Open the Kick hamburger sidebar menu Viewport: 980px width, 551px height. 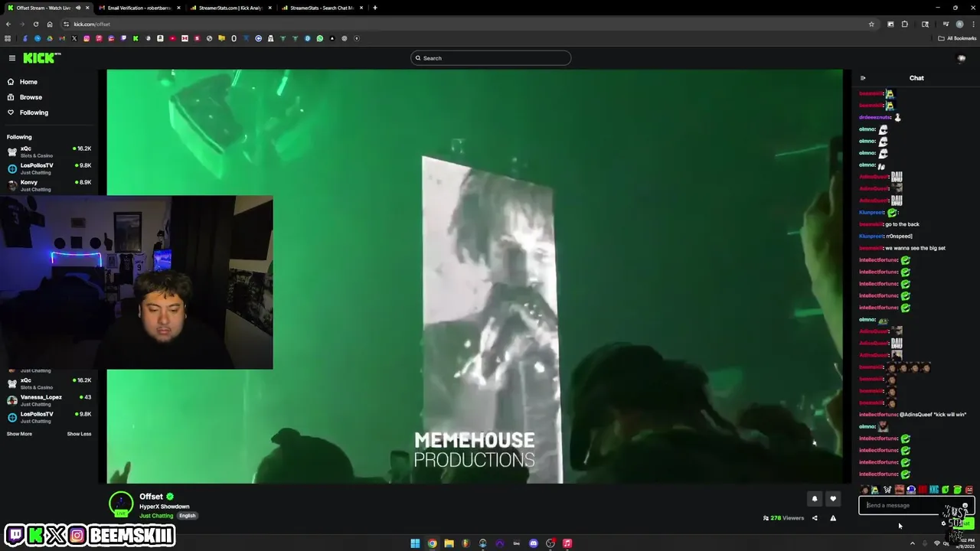(12, 58)
